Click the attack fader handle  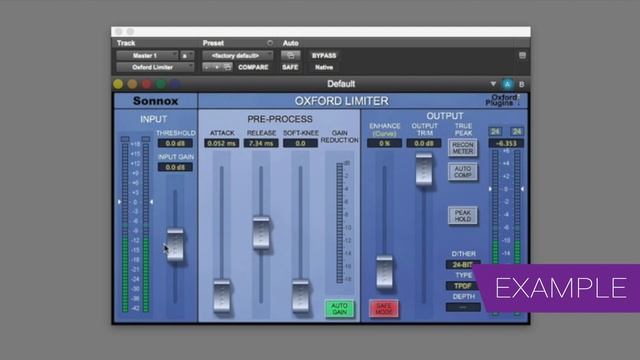(222, 296)
